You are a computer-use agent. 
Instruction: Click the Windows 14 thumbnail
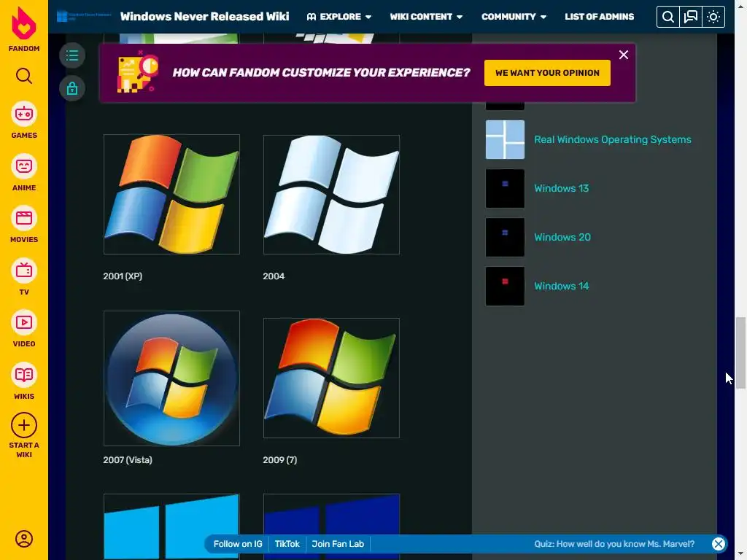tap(505, 286)
